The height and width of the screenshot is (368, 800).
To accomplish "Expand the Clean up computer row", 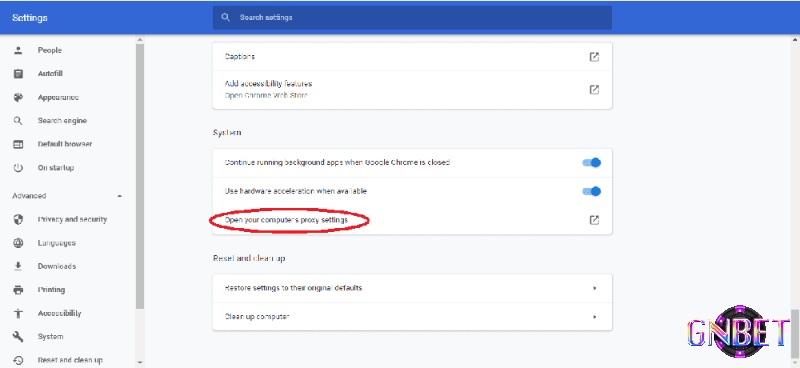I will 412,316.
